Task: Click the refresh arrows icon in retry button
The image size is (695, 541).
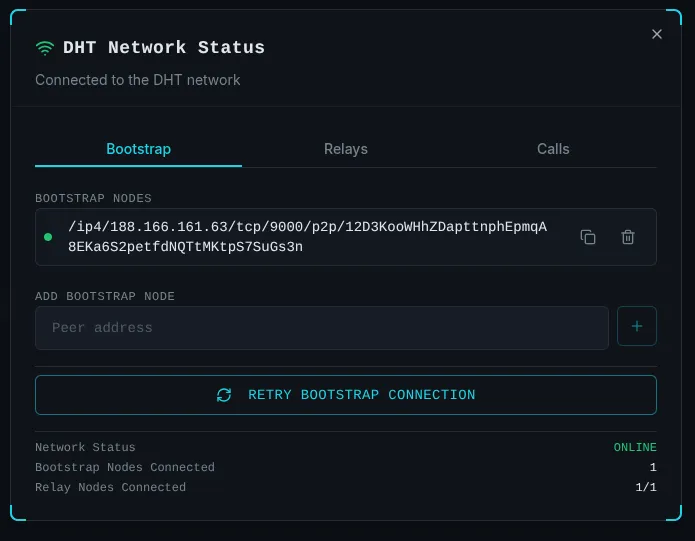Action: (224, 395)
